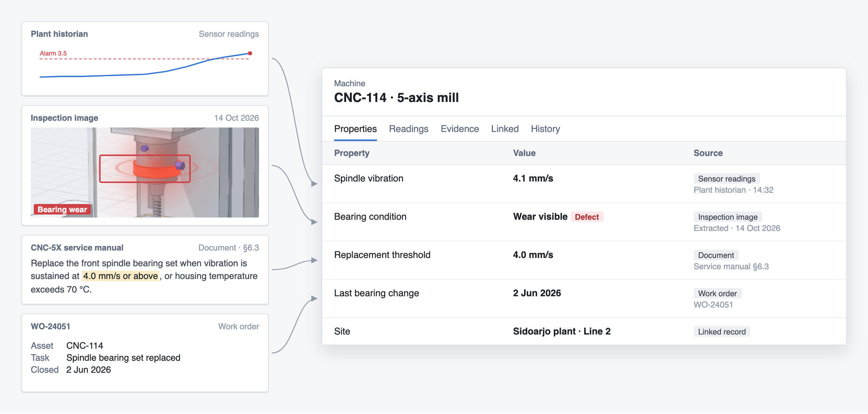
Task: Show the History tab
Action: pyautogui.click(x=545, y=129)
